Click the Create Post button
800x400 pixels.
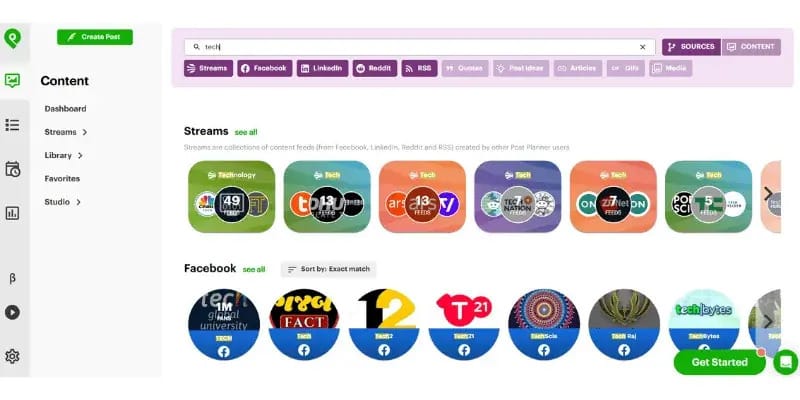click(x=95, y=37)
